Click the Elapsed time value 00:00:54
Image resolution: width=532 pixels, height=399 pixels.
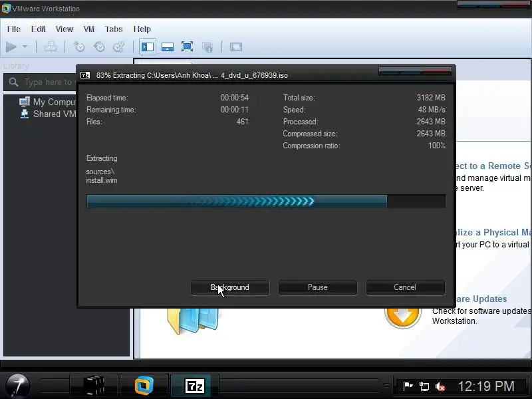[235, 98]
